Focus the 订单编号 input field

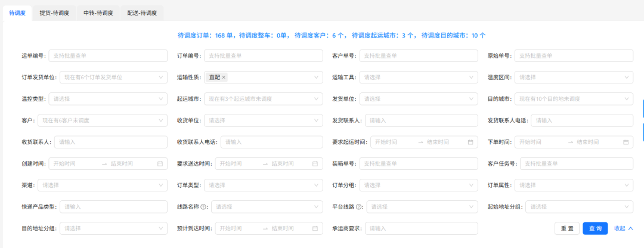264,56
